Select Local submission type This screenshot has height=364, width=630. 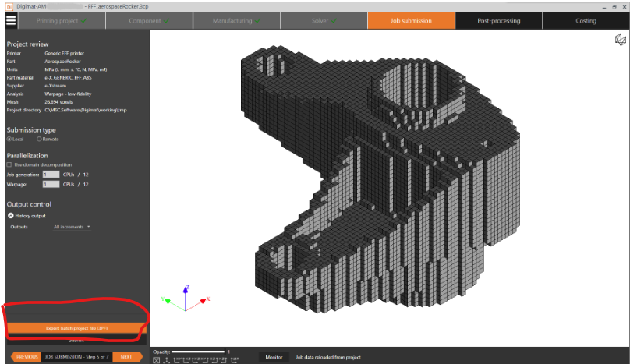(10, 139)
